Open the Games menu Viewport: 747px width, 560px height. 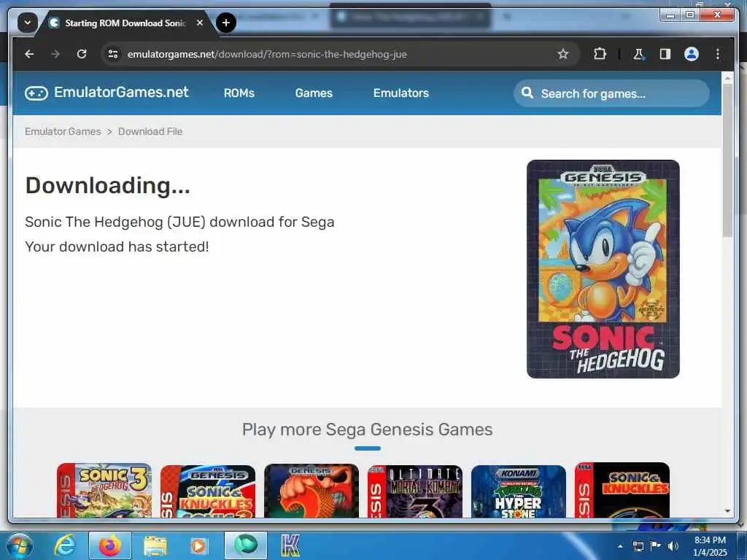(314, 93)
